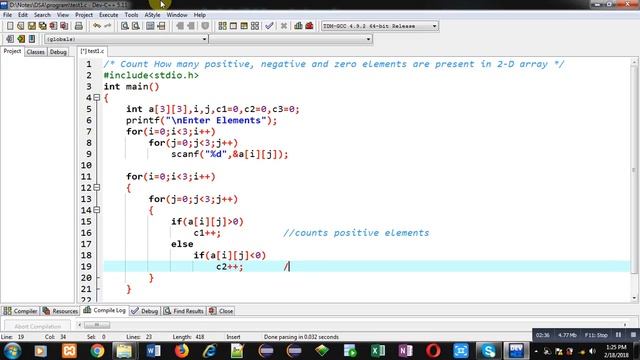640x360 pixels.
Task: Click the Goto Line toolbar icon
Action: tap(161, 26)
